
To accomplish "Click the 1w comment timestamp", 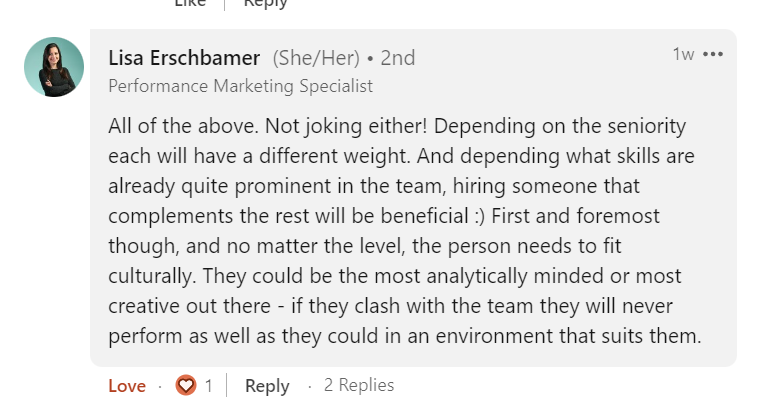I will point(683,54).
